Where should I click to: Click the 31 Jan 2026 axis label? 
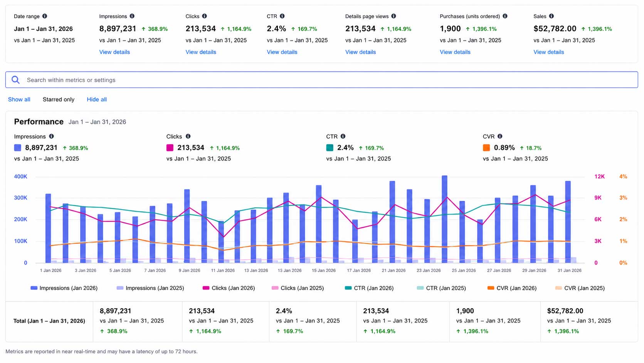pos(570,270)
